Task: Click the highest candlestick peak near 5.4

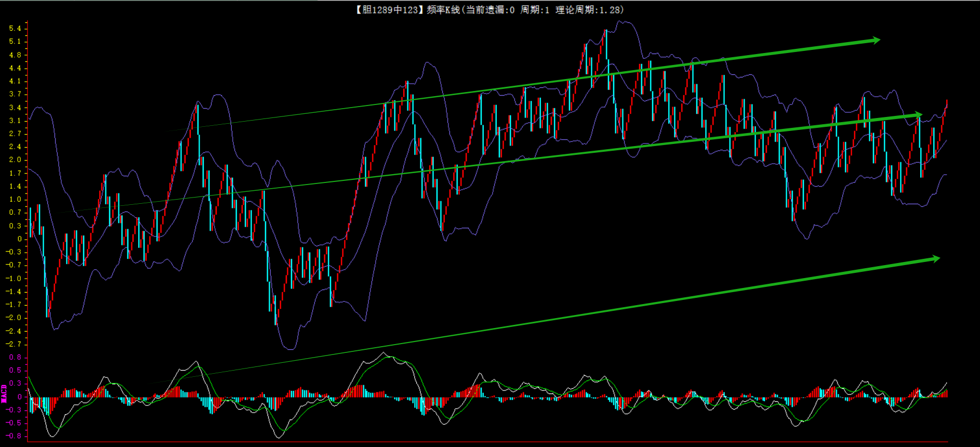Action: coord(605,32)
